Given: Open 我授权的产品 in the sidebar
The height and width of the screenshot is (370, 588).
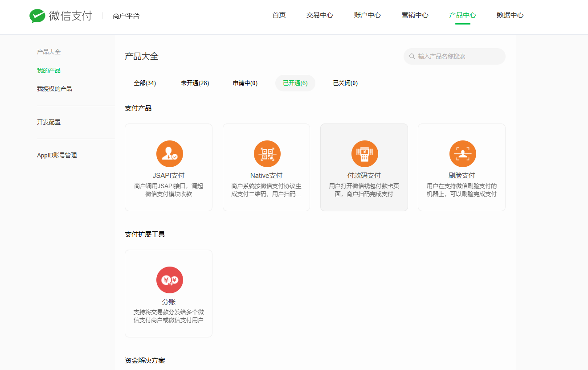Looking at the screenshot, I should (x=54, y=89).
